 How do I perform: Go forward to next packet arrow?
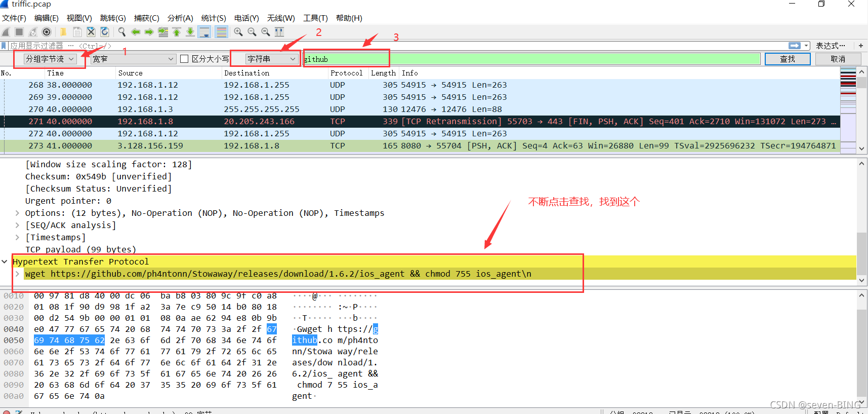coord(149,32)
